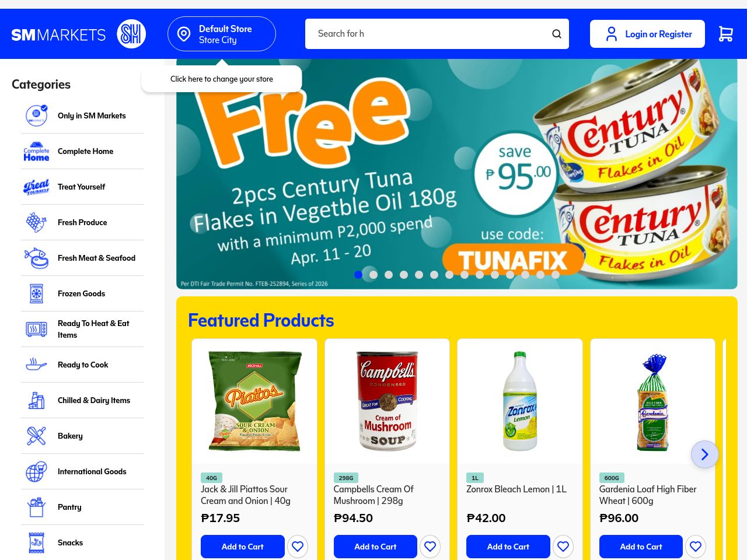Open Frozen Goods category icon

(x=36, y=293)
